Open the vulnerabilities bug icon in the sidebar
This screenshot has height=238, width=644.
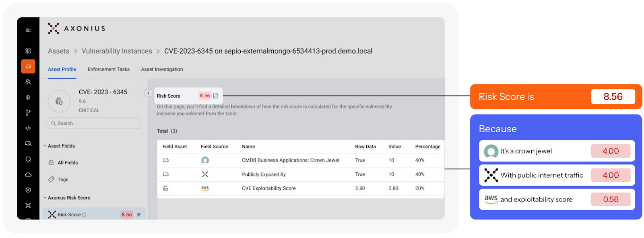click(x=28, y=97)
